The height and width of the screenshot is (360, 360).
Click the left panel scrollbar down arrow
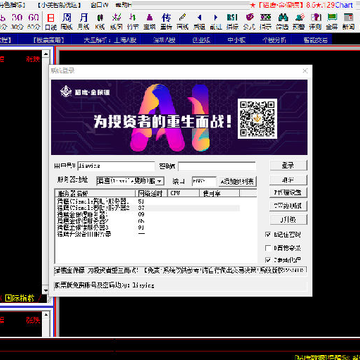[46, 290]
